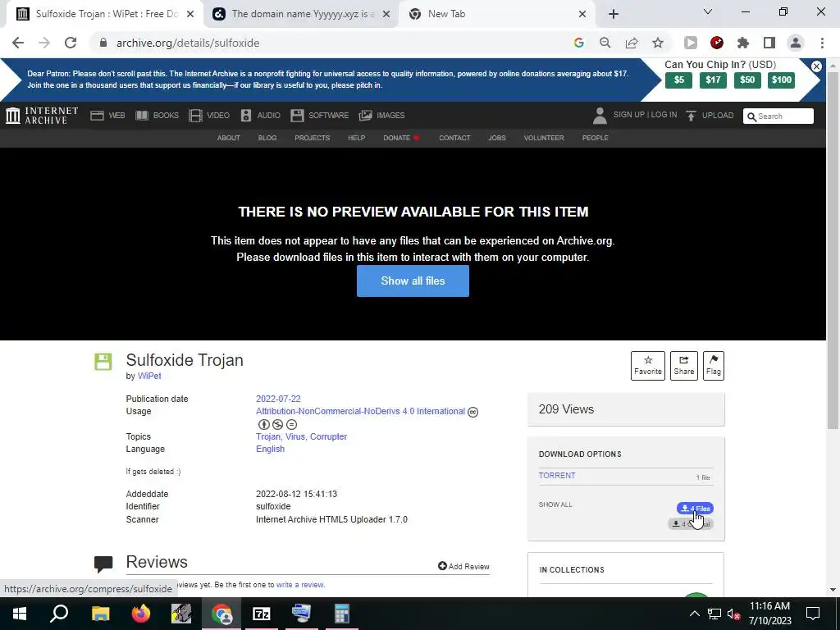840x630 pixels.
Task: Click the Show all files button
Action: (413, 281)
